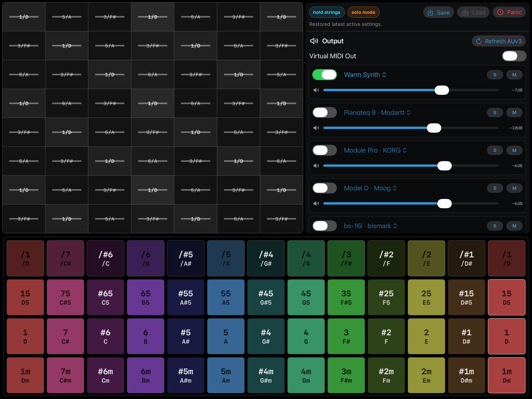Mute the Model D Moog channel
532x399 pixels.
coord(514,188)
